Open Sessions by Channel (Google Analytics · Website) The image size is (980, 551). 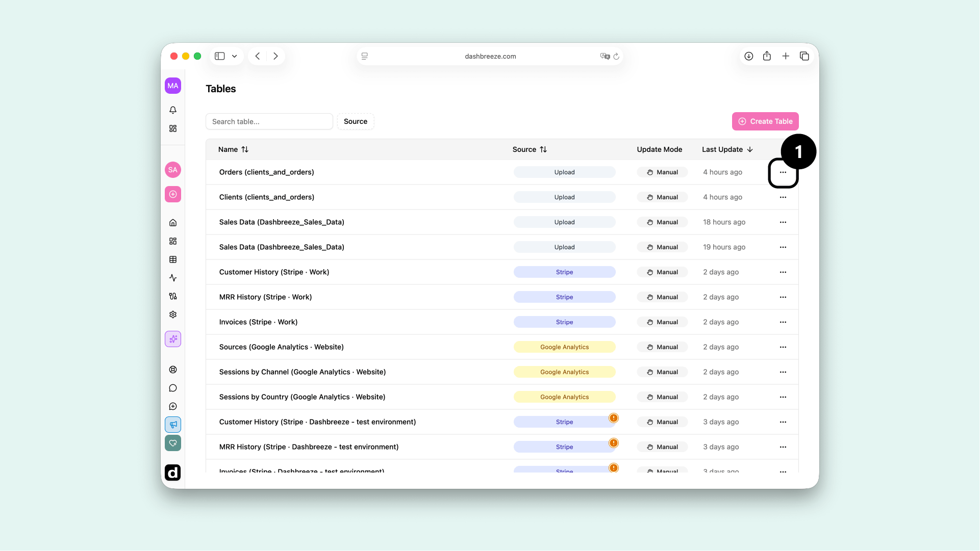(303, 372)
